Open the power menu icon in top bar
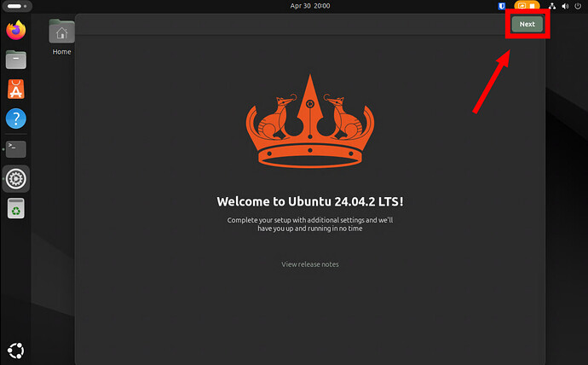This screenshot has width=588, height=365. (578, 6)
